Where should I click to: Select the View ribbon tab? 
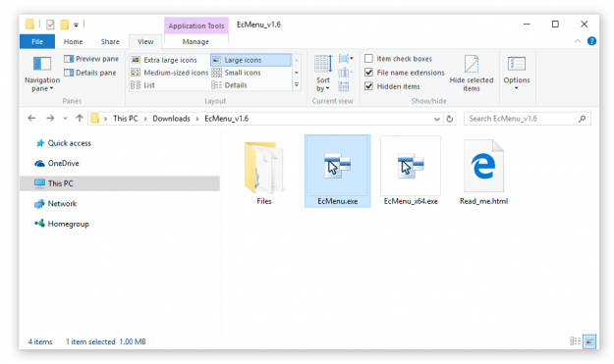pyautogui.click(x=145, y=41)
